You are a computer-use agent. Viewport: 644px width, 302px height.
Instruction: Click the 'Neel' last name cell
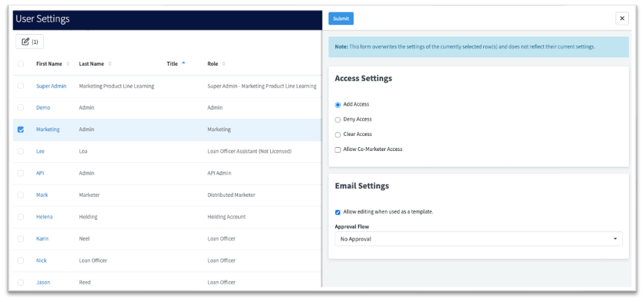point(84,239)
